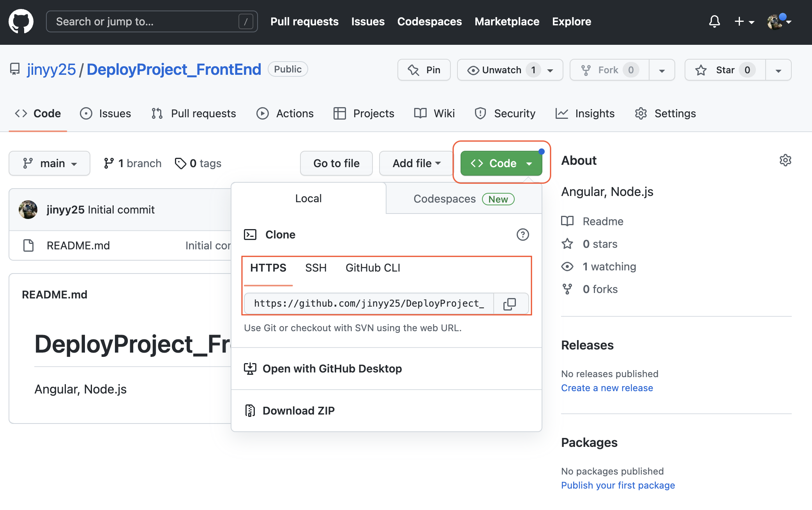The image size is (812, 510).
Task: Click the GitHub Octocat logo
Action: click(21, 21)
